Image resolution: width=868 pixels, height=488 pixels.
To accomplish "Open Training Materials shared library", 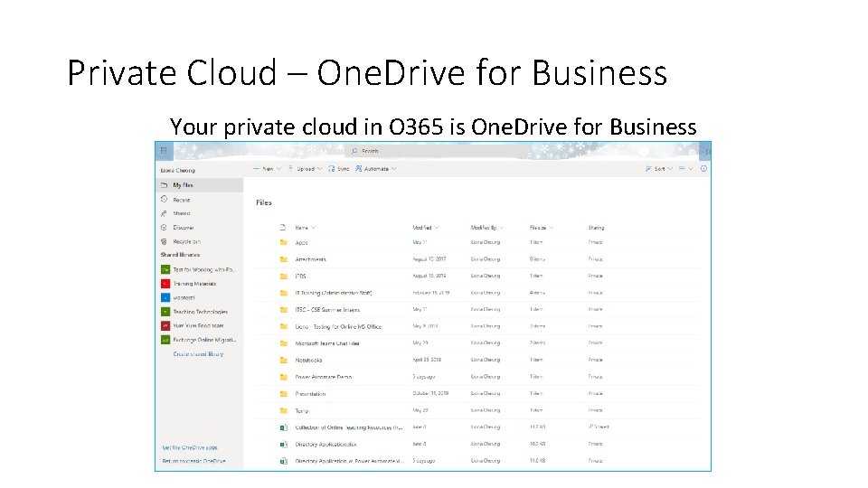I will (194, 284).
